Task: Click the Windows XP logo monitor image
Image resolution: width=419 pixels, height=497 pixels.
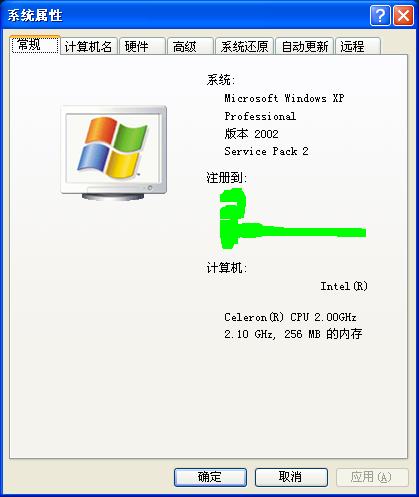Action: [114, 153]
